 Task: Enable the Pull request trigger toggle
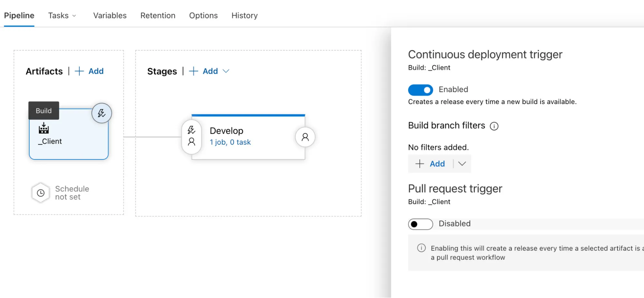420,224
